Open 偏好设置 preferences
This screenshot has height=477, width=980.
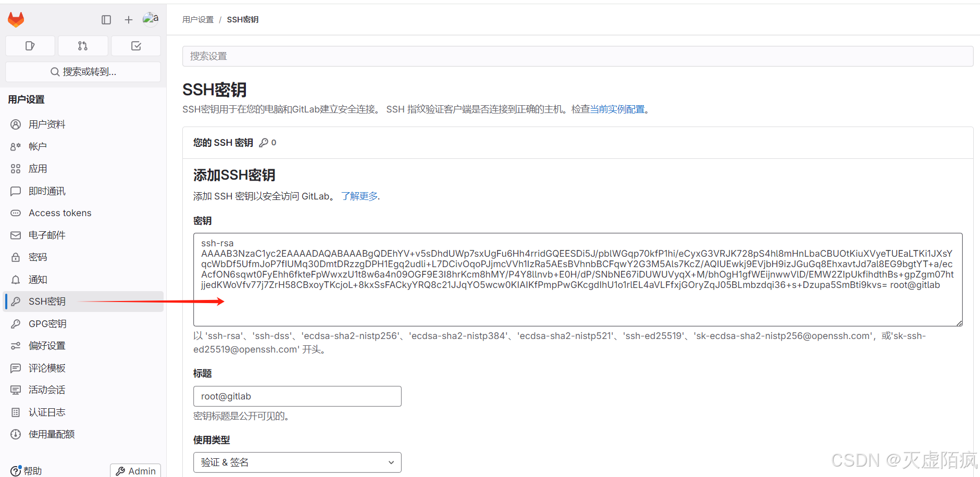tap(84, 346)
